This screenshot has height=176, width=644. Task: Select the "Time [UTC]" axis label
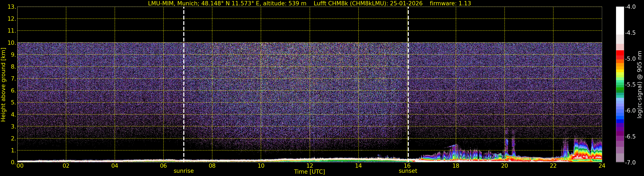[x=309, y=172]
